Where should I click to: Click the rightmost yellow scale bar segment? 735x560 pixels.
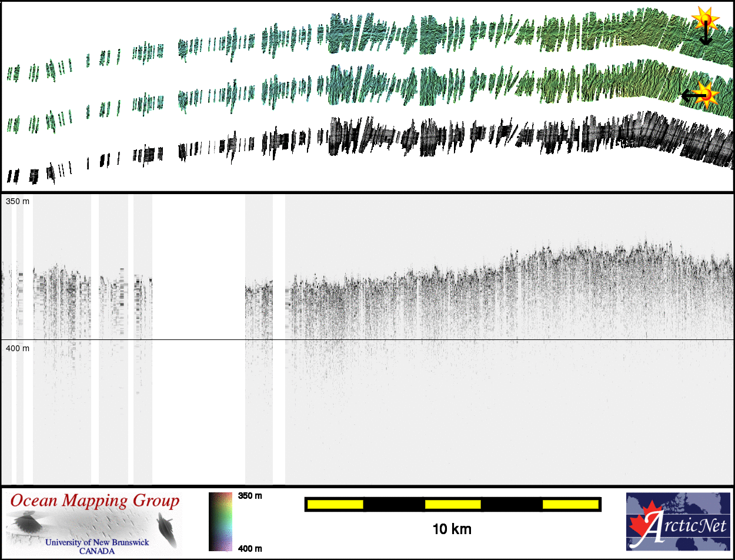click(x=570, y=504)
